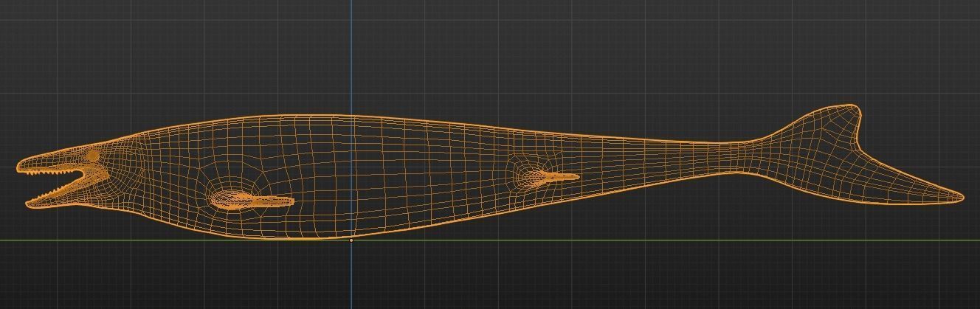Select the front flipper of the wireframe model

tap(252, 201)
